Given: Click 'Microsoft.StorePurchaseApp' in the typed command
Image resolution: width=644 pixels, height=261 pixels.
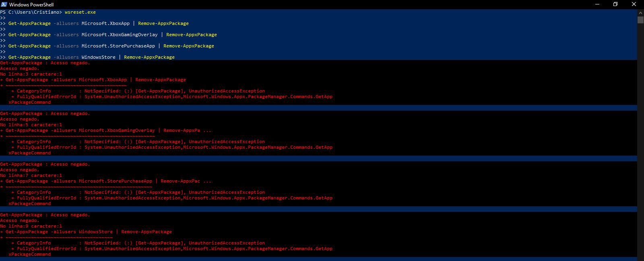Looking at the screenshot, I should point(118,46).
